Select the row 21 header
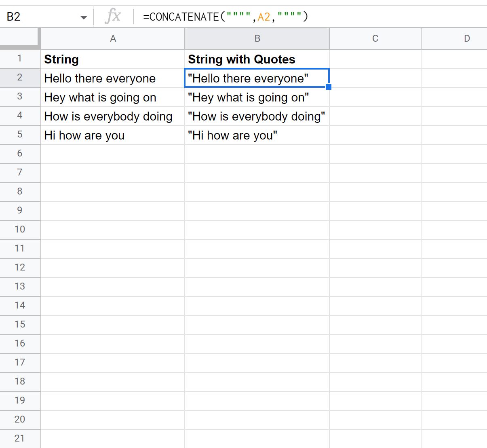The height and width of the screenshot is (448, 487). pyautogui.click(x=20, y=439)
